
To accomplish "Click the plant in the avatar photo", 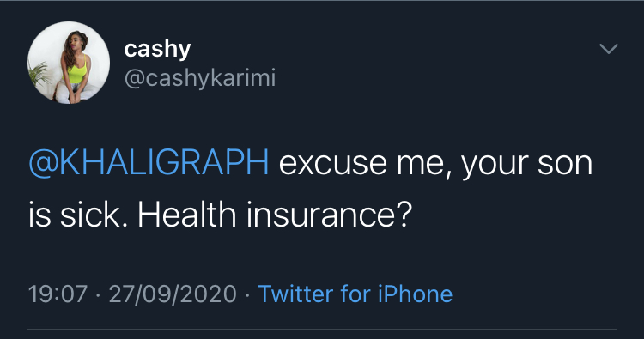I will coord(39,74).
